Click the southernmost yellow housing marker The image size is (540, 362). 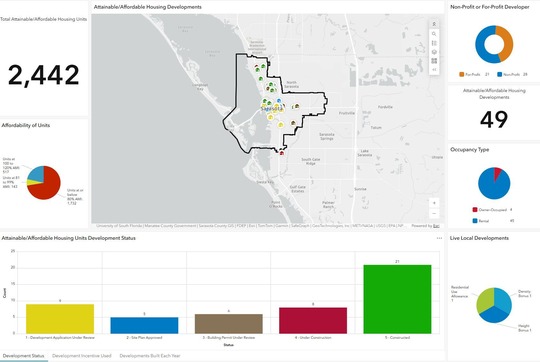pos(281,125)
